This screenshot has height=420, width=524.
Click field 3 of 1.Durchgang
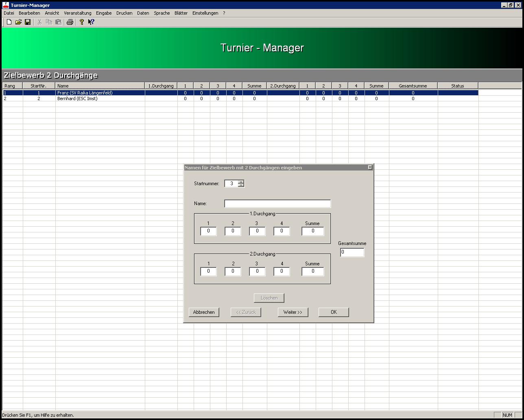(257, 231)
